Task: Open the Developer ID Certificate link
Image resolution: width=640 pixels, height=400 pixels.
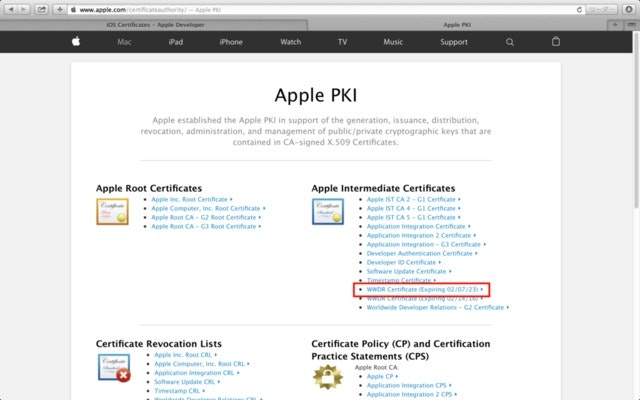Action: tap(401, 262)
